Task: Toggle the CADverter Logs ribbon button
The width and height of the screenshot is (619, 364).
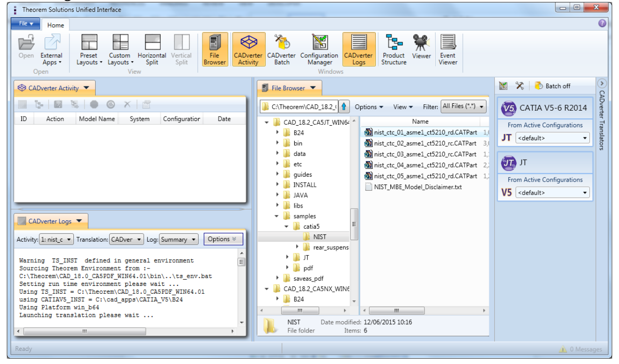Action: (x=359, y=50)
